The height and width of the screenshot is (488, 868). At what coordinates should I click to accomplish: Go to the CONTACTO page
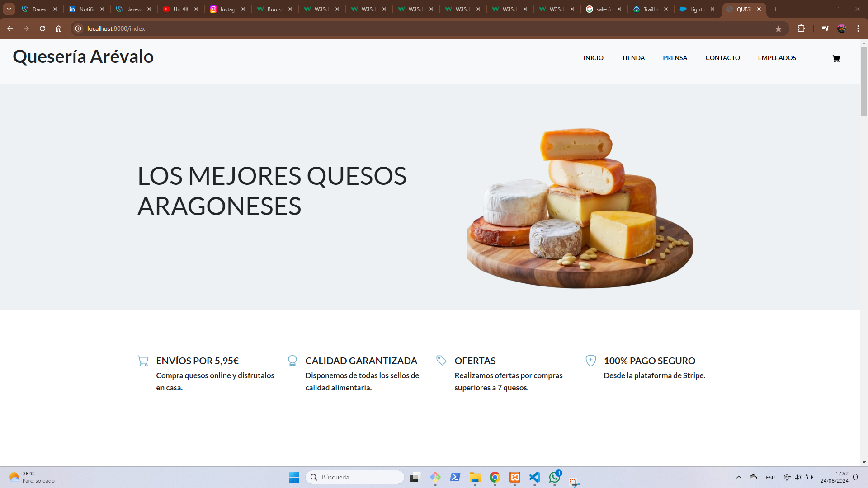[x=722, y=58]
